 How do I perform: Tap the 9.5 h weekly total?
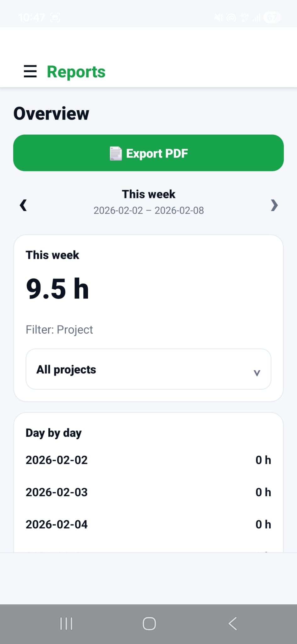point(58,288)
